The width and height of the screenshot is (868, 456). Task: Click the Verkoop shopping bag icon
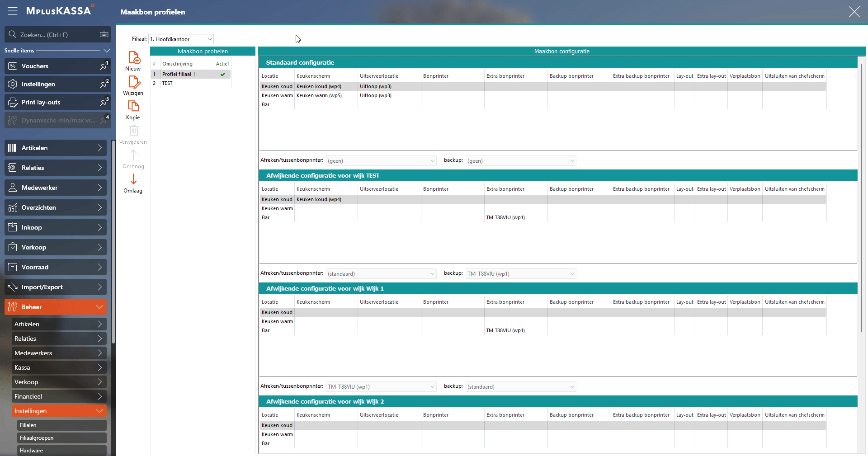click(13, 247)
